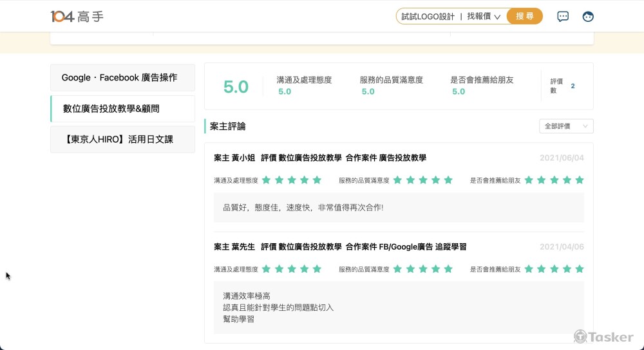Click the 104 高手 logo
The width and height of the screenshot is (644, 350).
(77, 17)
